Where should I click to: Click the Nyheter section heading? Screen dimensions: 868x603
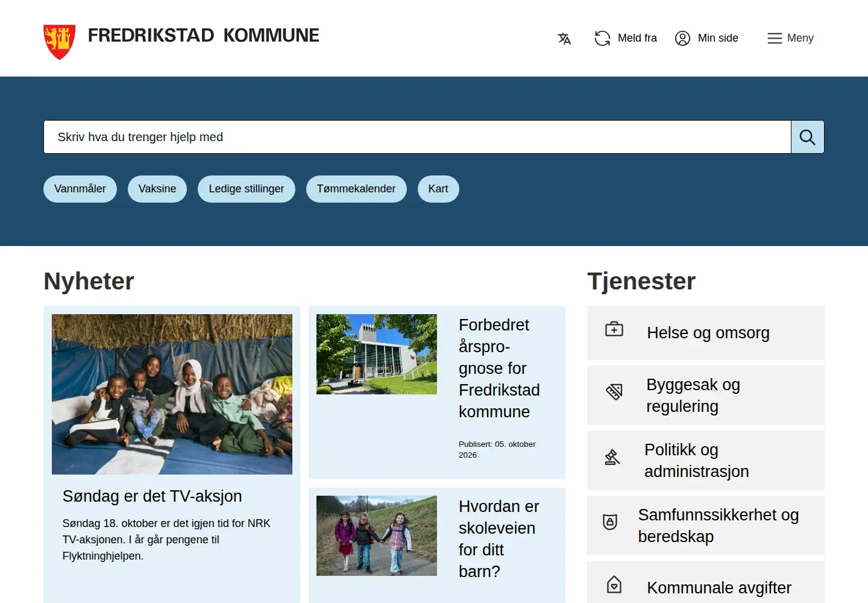[89, 282]
